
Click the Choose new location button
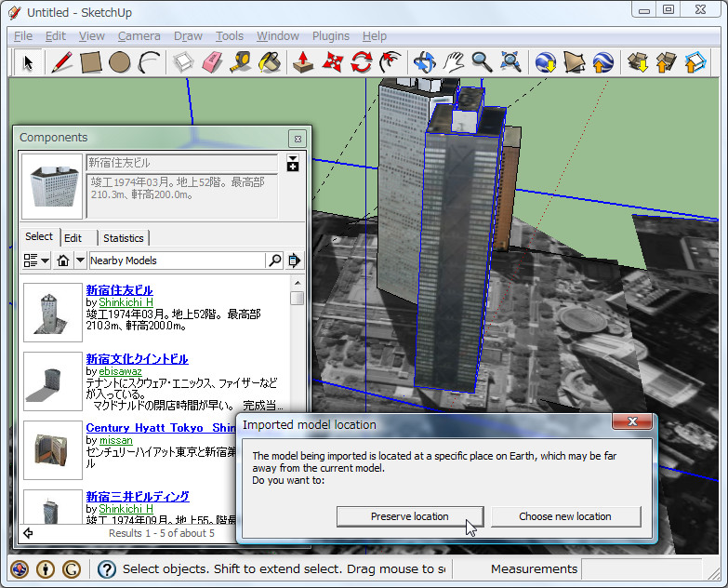pos(565,516)
